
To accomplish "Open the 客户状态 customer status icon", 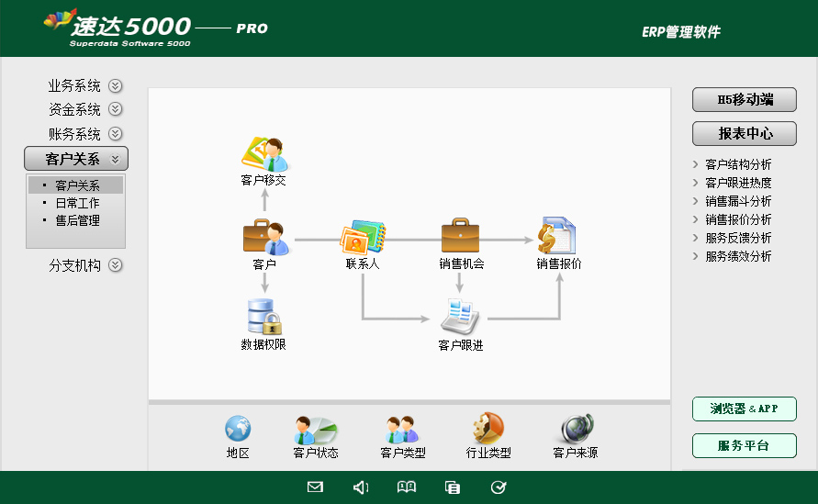I will (316, 430).
